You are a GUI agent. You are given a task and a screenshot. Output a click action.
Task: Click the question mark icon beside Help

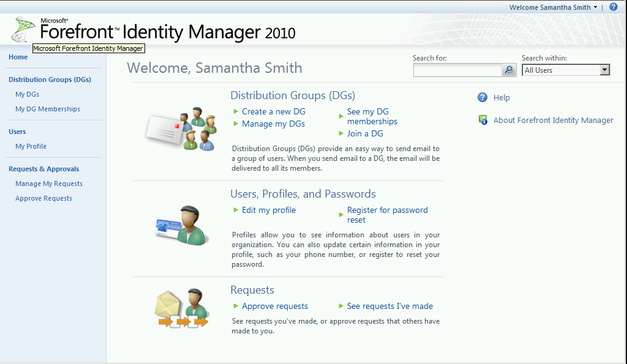pyautogui.click(x=482, y=97)
